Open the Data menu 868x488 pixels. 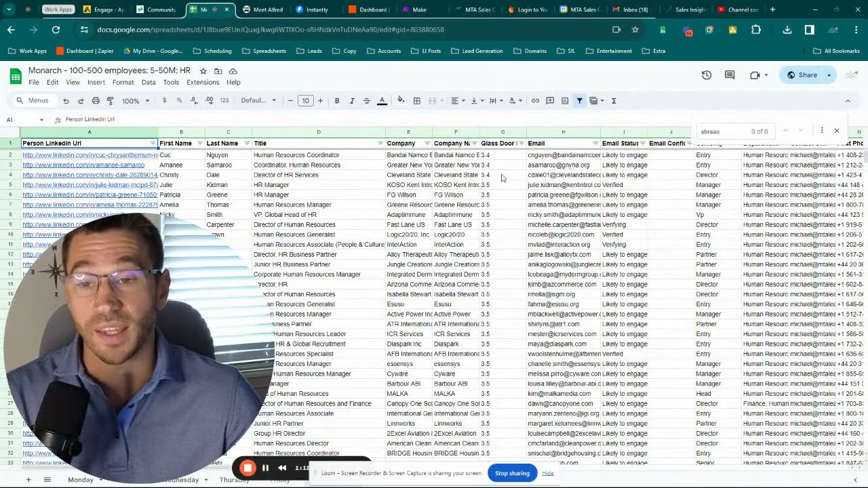coord(149,82)
